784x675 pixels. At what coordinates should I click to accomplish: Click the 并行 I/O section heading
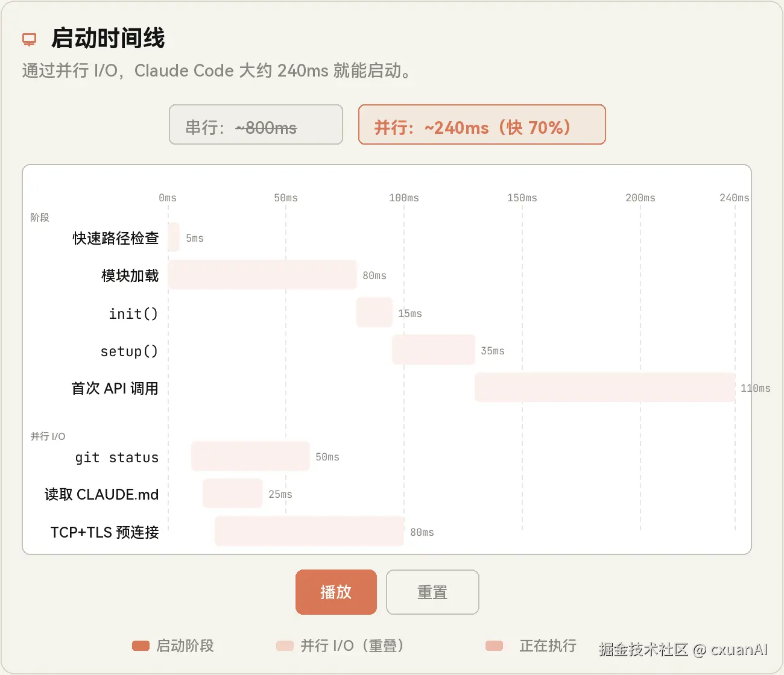[48, 436]
